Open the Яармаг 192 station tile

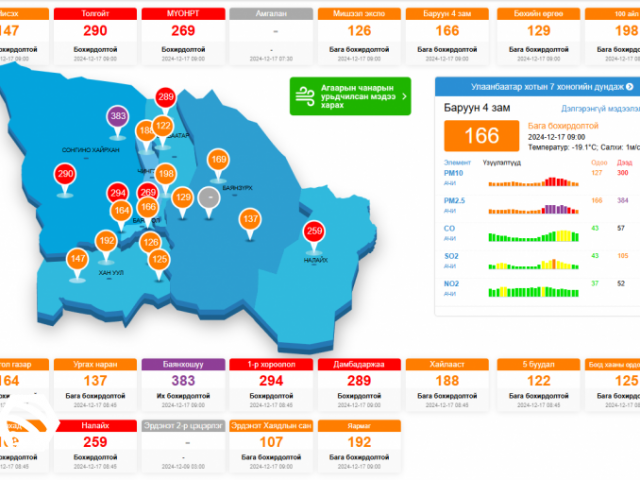360,446
